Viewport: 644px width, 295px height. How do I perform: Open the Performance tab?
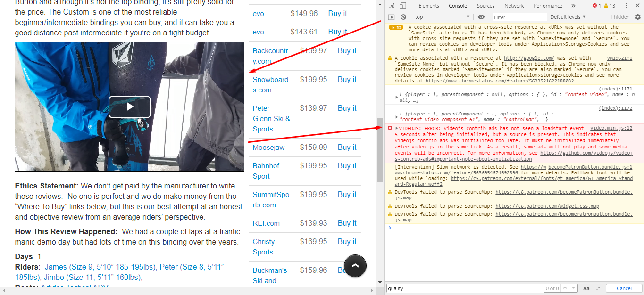pos(548,6)
